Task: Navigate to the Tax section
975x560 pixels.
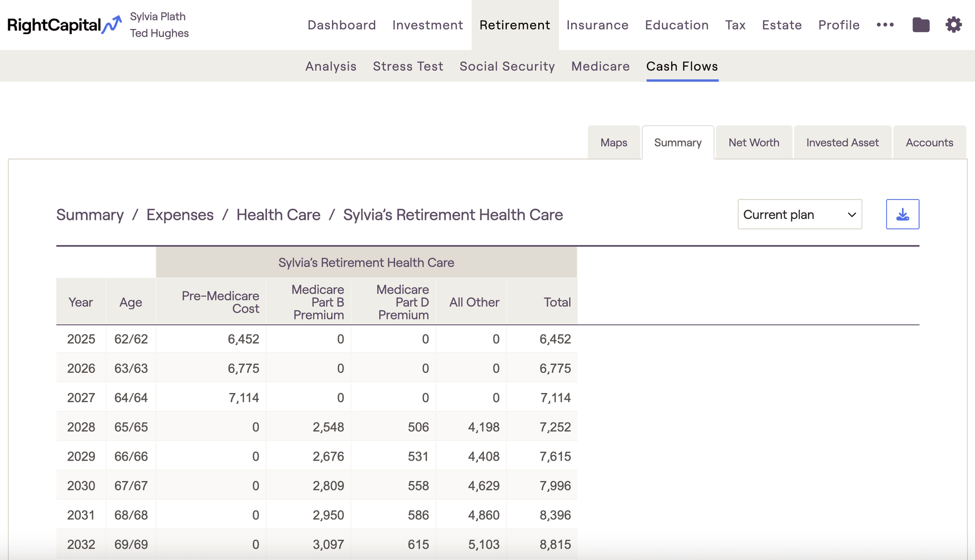Action: pyautogui.click(x=735, y=25)
